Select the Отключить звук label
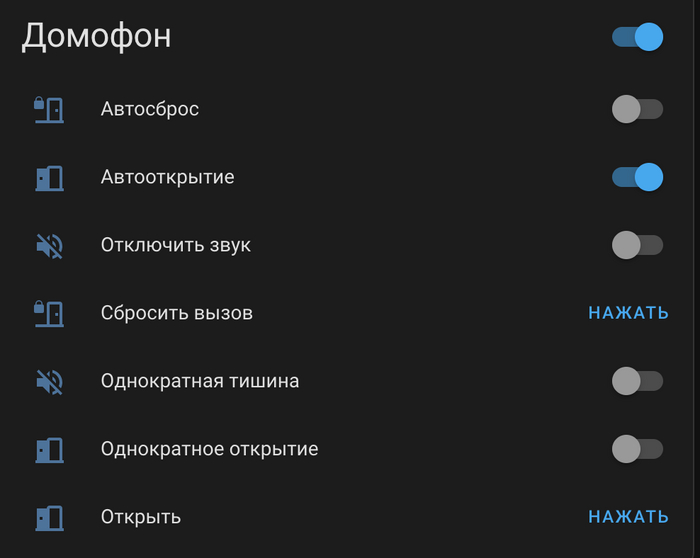 [176, 245]
